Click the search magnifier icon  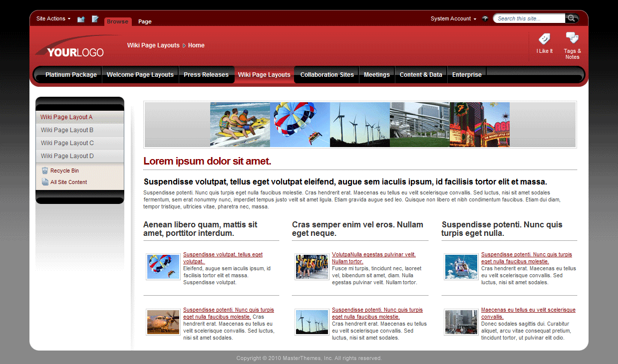(x=571, y=18)
